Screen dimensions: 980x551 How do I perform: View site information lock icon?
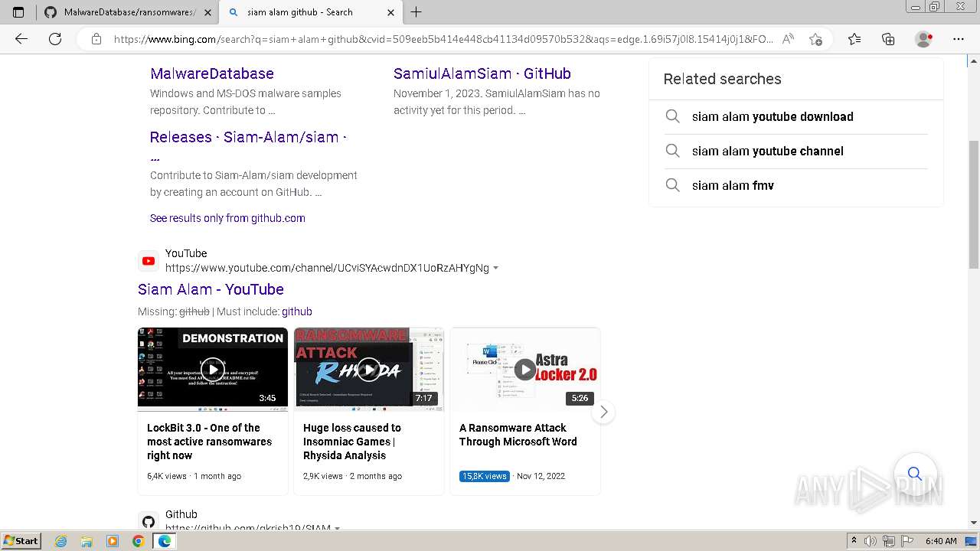pos(96,39)
